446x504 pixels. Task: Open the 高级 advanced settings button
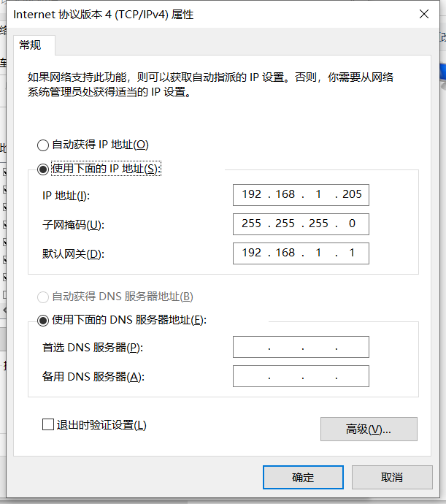click(x=369, y=429)
